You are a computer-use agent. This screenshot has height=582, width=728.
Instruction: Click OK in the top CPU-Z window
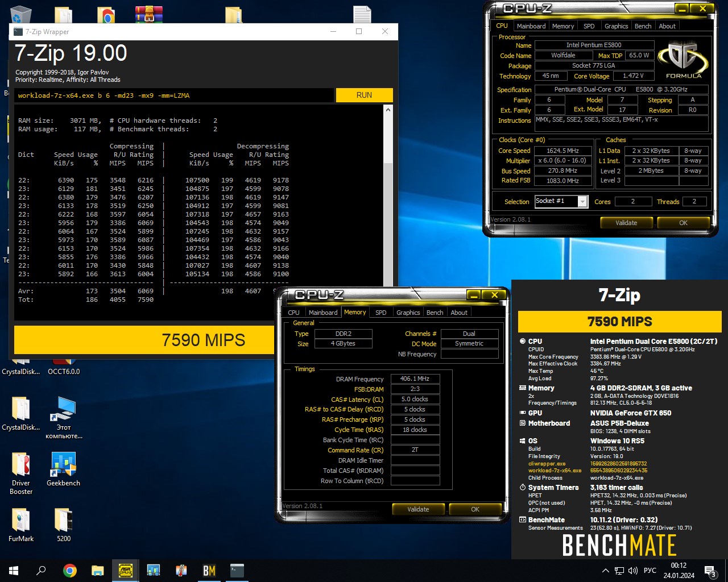pyautogui.click(x=683, y=223)
